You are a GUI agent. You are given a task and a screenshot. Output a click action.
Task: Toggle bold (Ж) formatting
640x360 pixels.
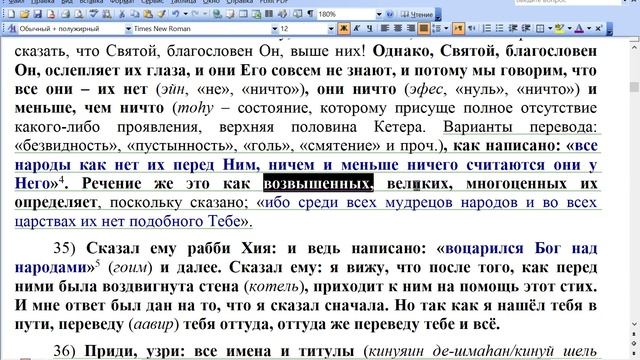[344, 28]
